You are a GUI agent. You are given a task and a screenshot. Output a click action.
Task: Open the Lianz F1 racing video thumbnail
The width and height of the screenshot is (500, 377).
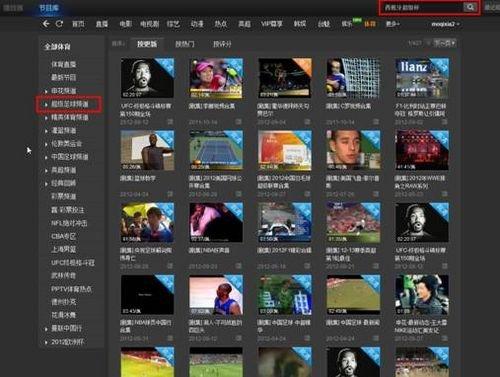[422, 78]
